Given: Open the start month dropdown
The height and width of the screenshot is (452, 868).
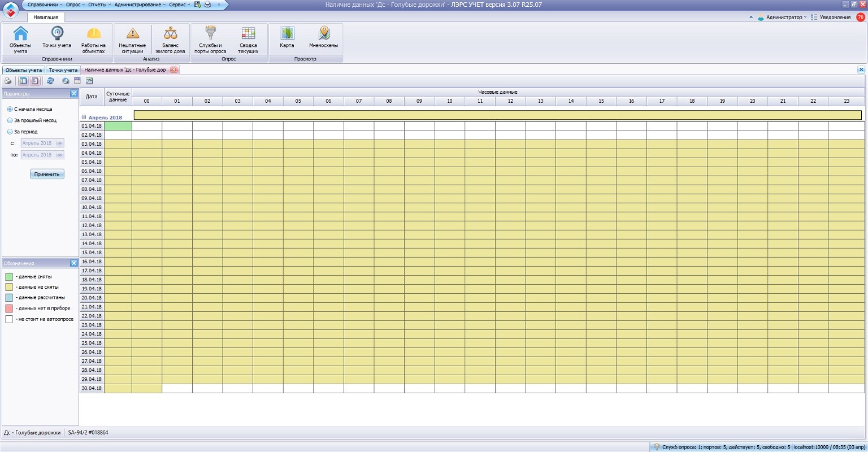Looking at the screenshot, I should pyautogui.click(x=60, y=143).
